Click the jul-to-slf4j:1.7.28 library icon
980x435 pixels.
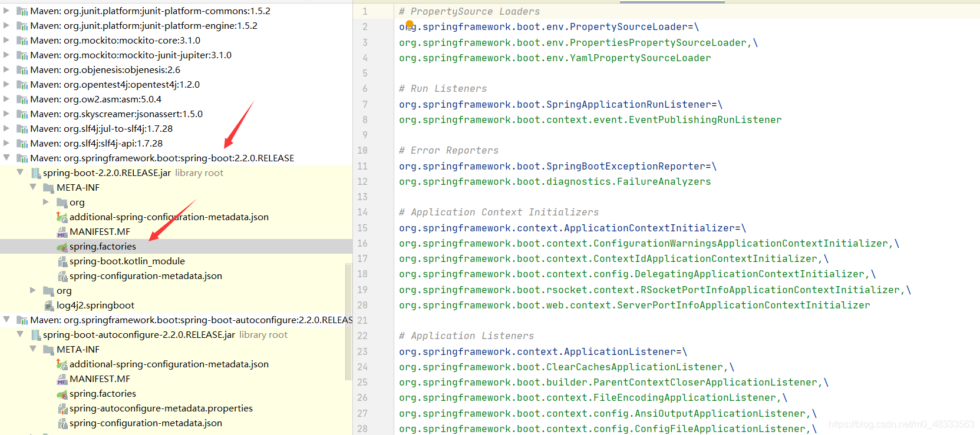[x=22, y=129]
